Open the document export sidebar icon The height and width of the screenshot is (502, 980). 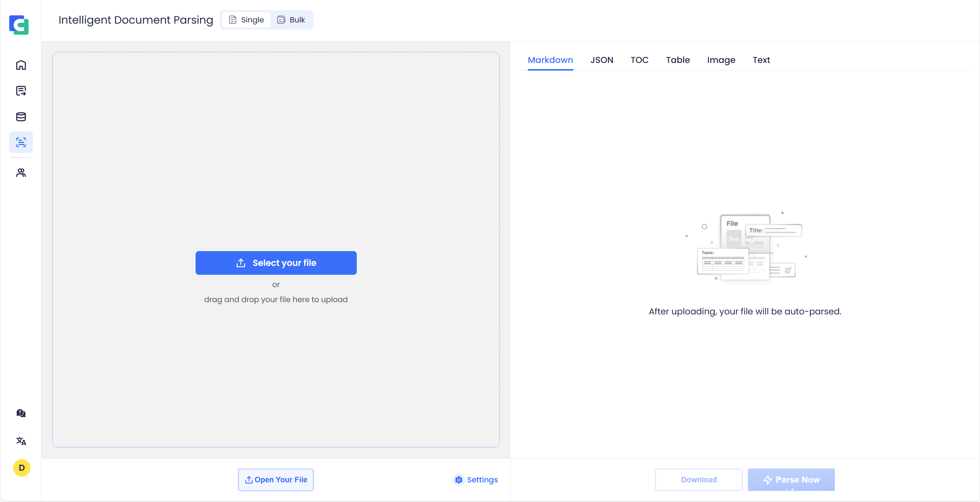[x=21, y=91]
